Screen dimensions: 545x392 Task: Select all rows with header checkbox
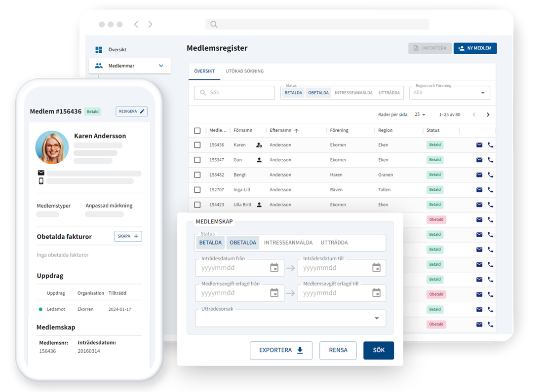[x=197, y=131]
